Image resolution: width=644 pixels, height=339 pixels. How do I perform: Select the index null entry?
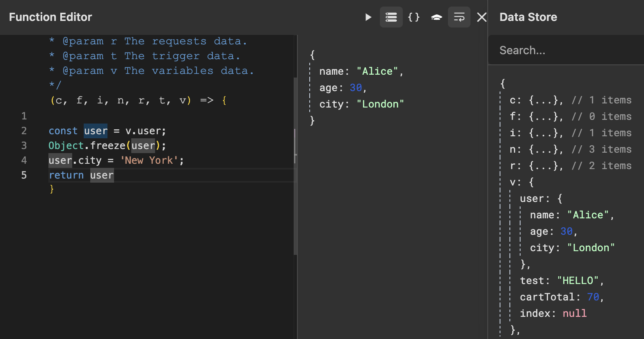(x=553, y=314)
